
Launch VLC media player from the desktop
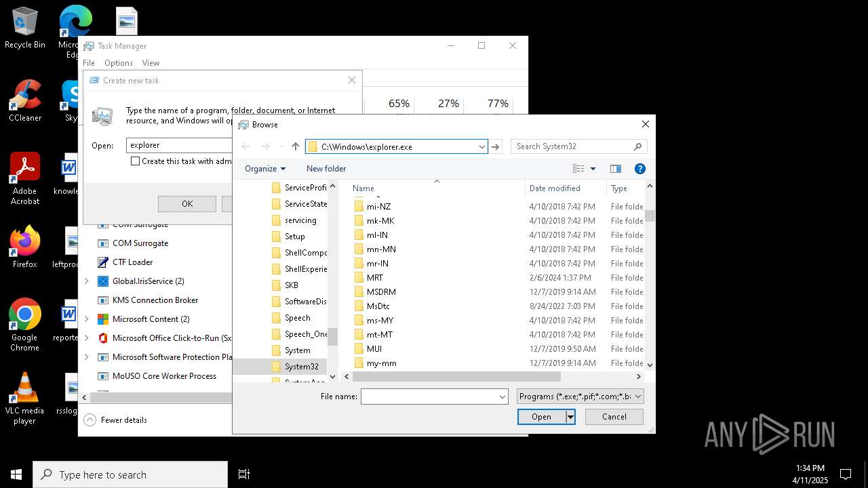coord(25,399)
